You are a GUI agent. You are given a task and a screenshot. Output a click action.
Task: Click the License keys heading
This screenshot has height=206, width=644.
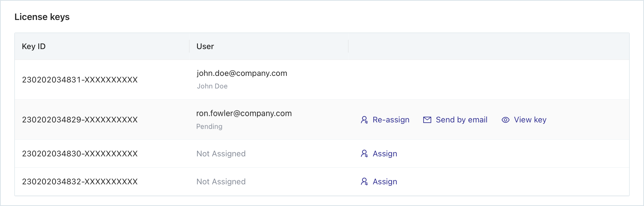(x=42, y=17)
